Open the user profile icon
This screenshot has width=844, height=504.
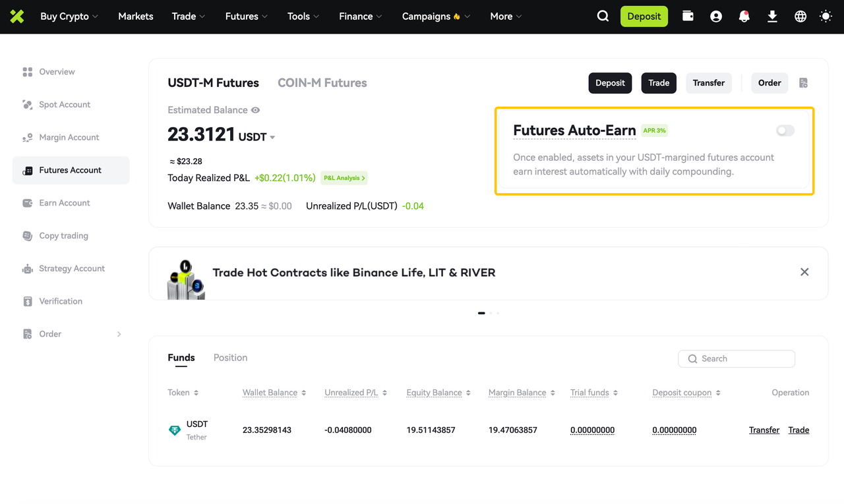click(x=716, y=16)
